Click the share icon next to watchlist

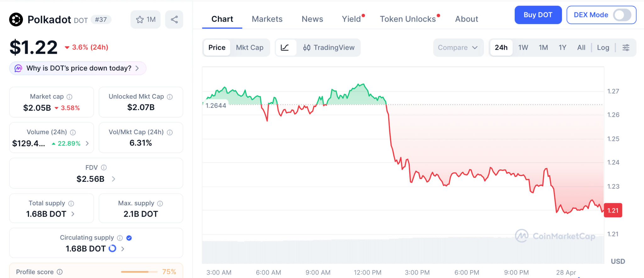(174, 19)
